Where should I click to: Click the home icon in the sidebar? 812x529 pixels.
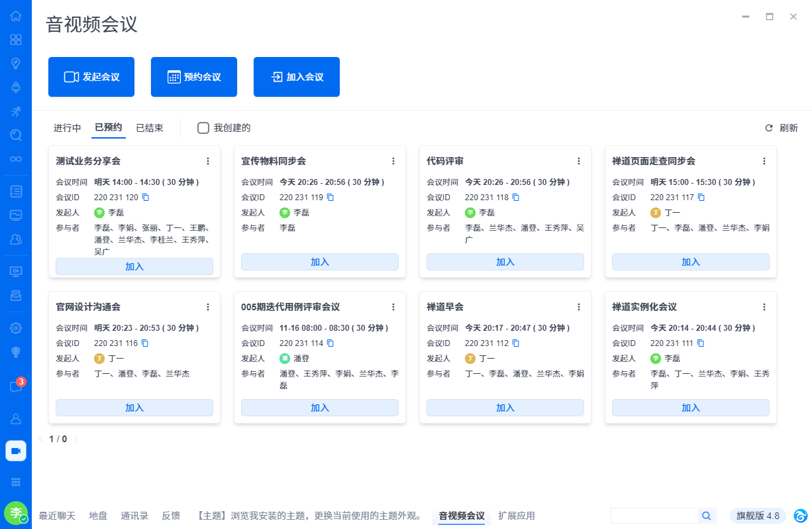(16, 16)
